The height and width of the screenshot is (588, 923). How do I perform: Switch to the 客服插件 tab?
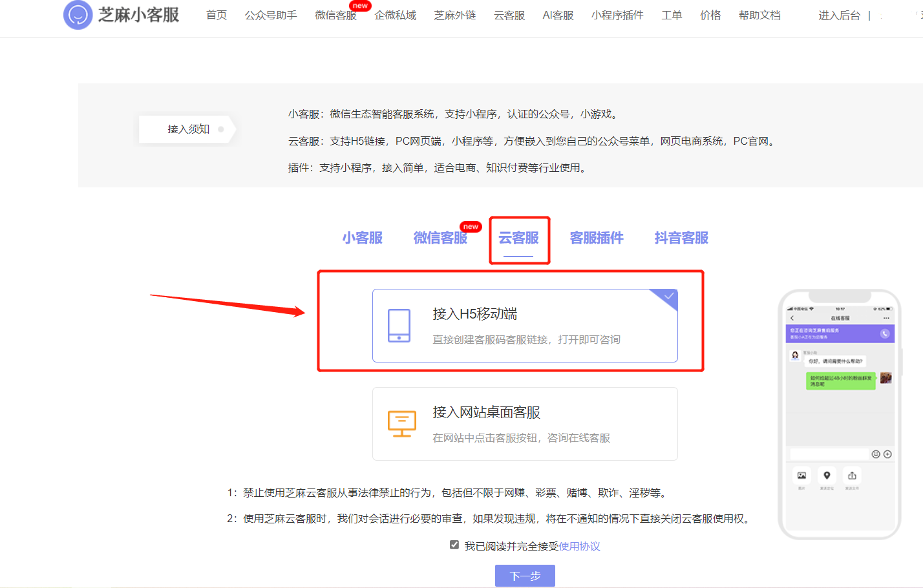tap(597, 238)
